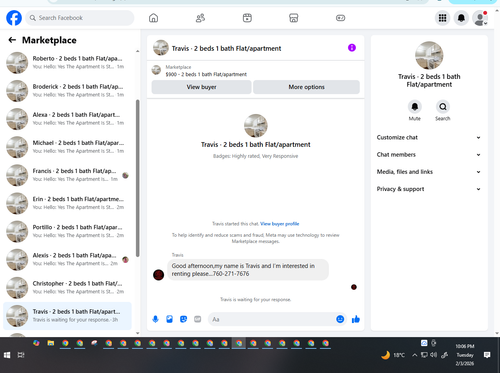Open the weather widget showing 18°C
This screenshot has height=373, width=500.
(x=393, y=355)
